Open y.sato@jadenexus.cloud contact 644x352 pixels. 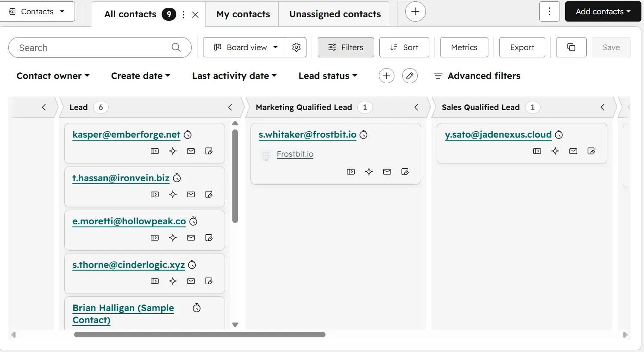(x=498, y=135)
